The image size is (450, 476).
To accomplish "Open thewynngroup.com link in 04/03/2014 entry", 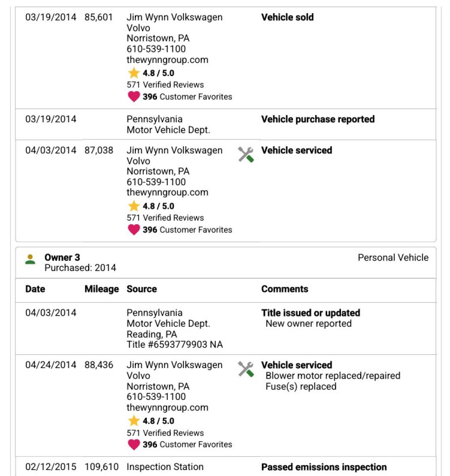I will [167, 192].
